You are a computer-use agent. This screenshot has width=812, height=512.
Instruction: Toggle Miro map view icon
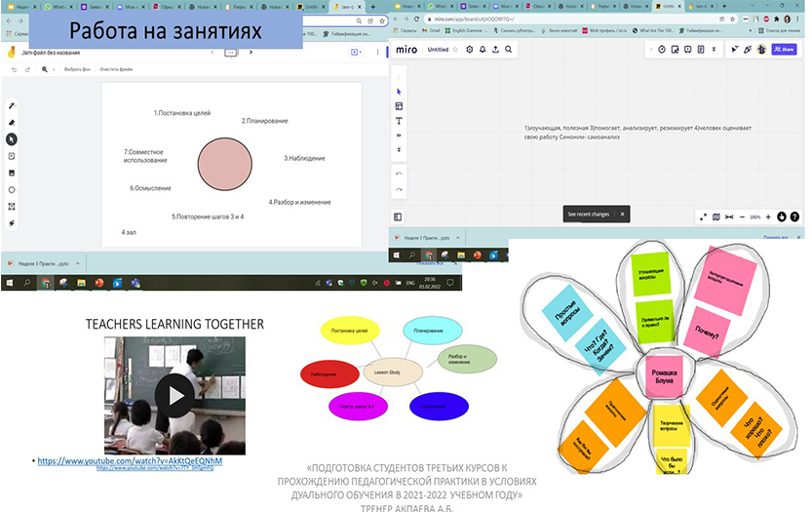tap(715, 217)
